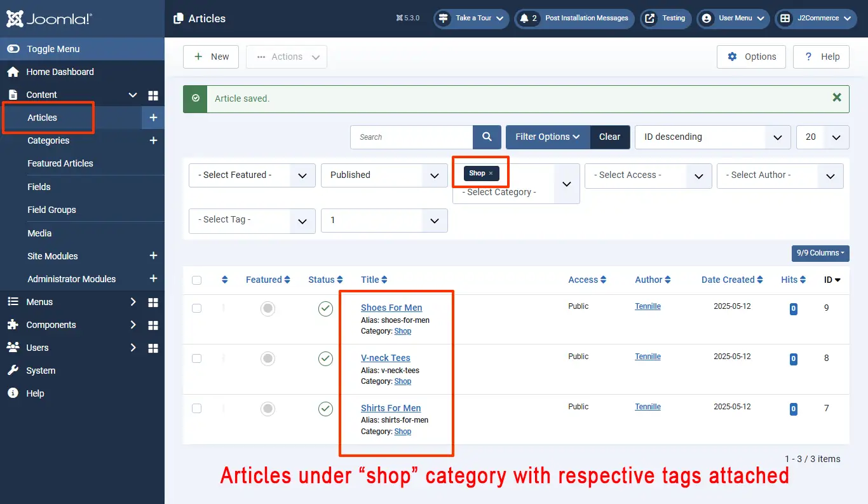Open Published status filter dropdown
Viewport: 868px width, 504px height.
[x=384, y=175]
